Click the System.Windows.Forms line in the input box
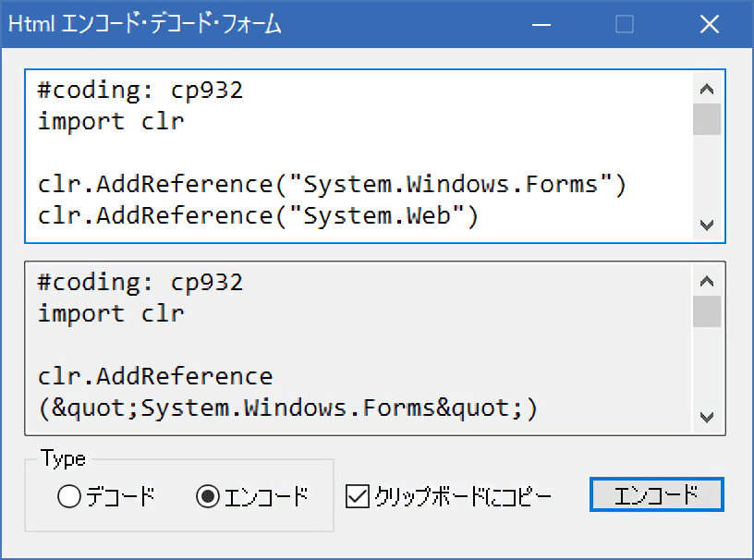This screenshot has width=754, height=560. pos(333,184)
